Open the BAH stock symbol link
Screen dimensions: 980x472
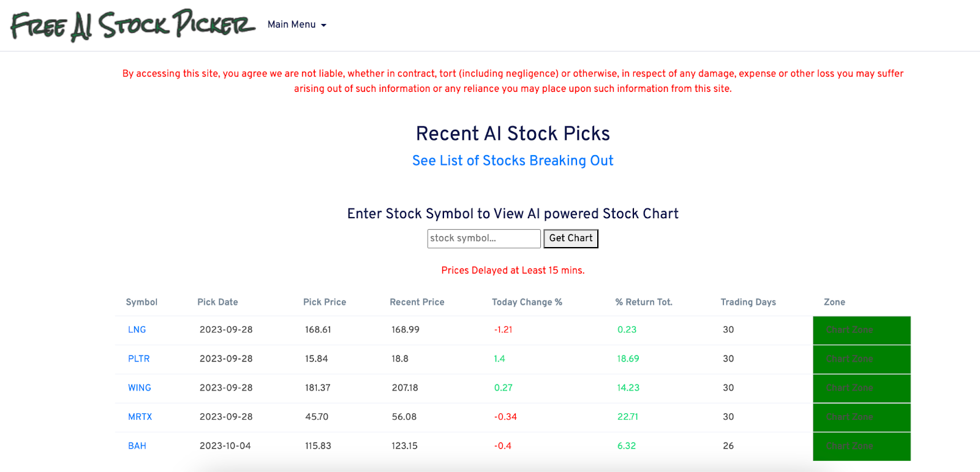pyautogui.click(x=137, y=446)
